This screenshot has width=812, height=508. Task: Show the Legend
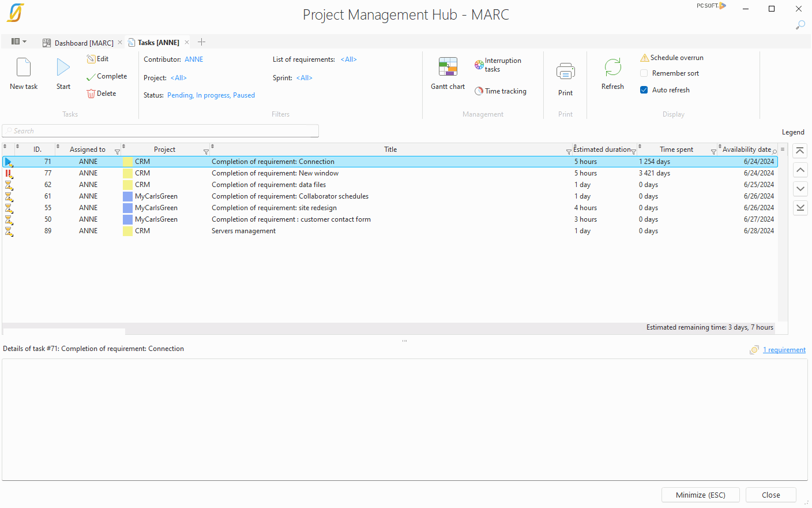pos(793,132)
